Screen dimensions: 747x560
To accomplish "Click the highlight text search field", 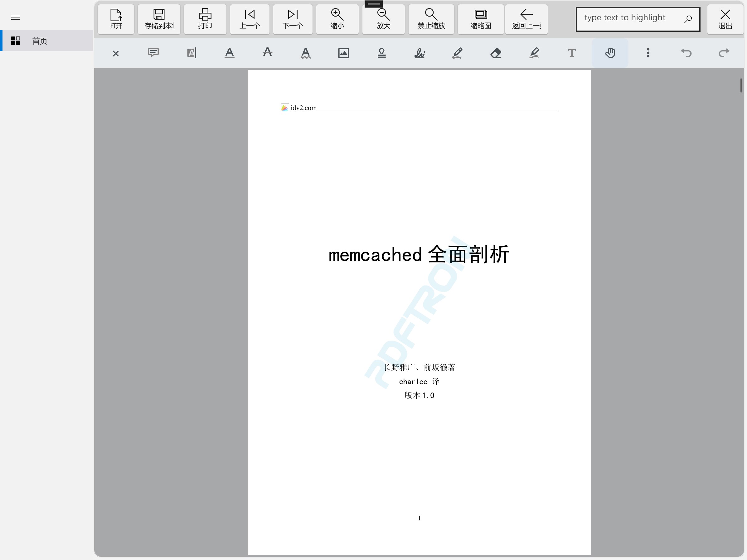I will (628, 19).
